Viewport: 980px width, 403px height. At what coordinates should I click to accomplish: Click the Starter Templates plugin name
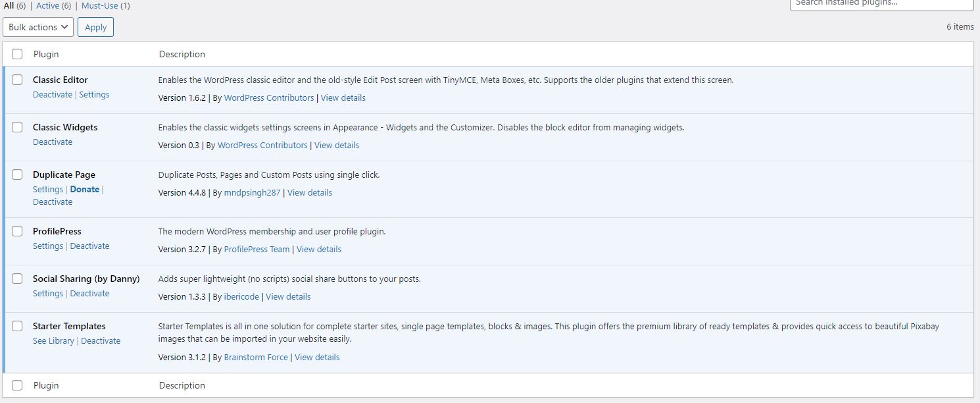point(69,326)
